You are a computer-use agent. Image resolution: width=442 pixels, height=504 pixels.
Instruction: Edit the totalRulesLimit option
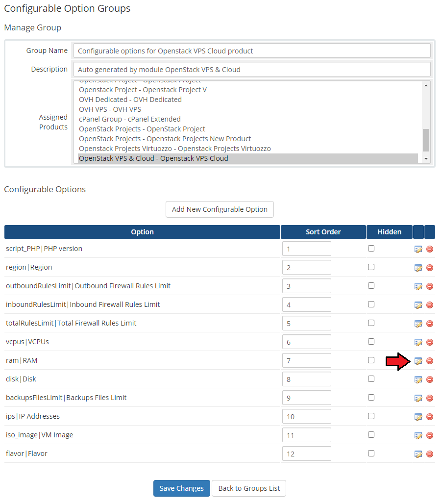418,324
